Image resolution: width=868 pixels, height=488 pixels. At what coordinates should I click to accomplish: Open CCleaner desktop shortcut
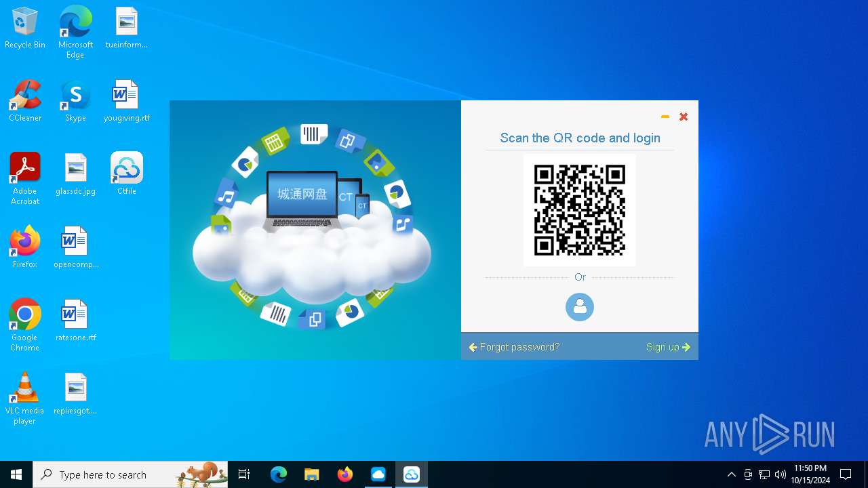coord(25,102)
